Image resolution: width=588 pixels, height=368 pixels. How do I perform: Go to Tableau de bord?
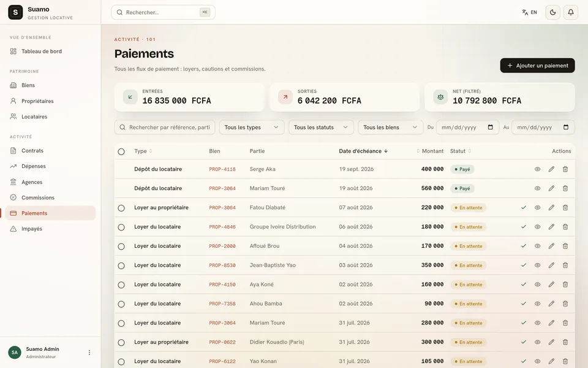50,52
